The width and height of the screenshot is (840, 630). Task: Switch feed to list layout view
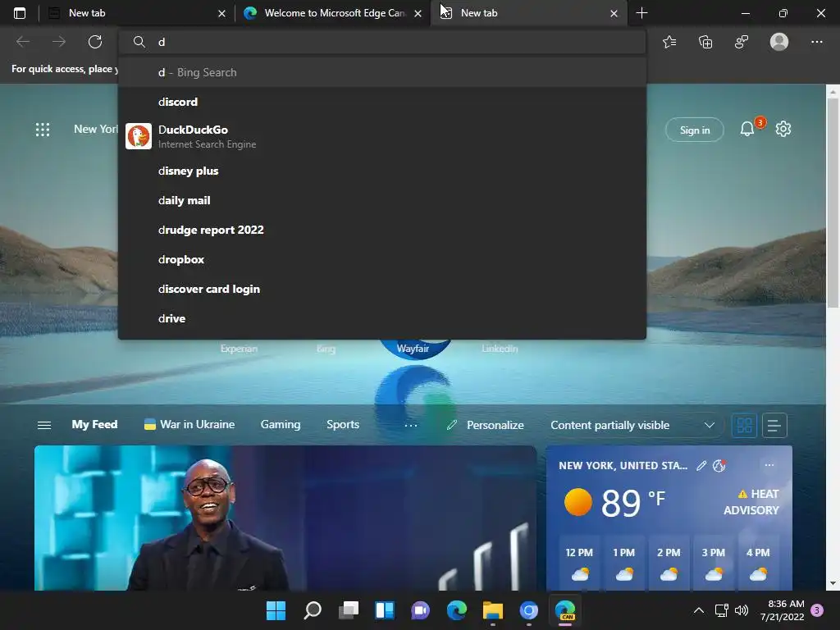[774, 426]
